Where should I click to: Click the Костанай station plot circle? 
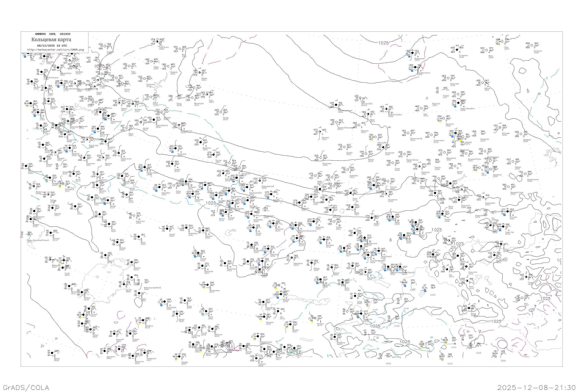point(186,181)
